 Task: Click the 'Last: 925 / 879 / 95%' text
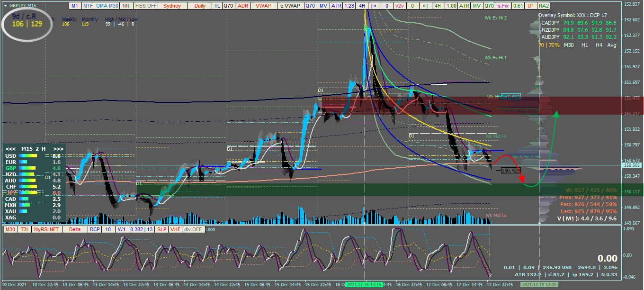(588, 211)
